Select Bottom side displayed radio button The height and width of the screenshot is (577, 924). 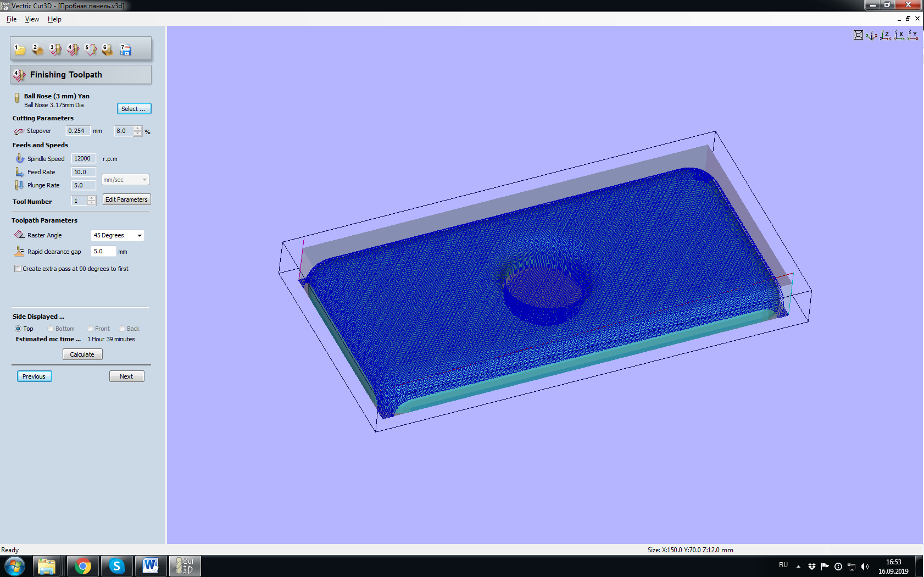tap(51, 329)
